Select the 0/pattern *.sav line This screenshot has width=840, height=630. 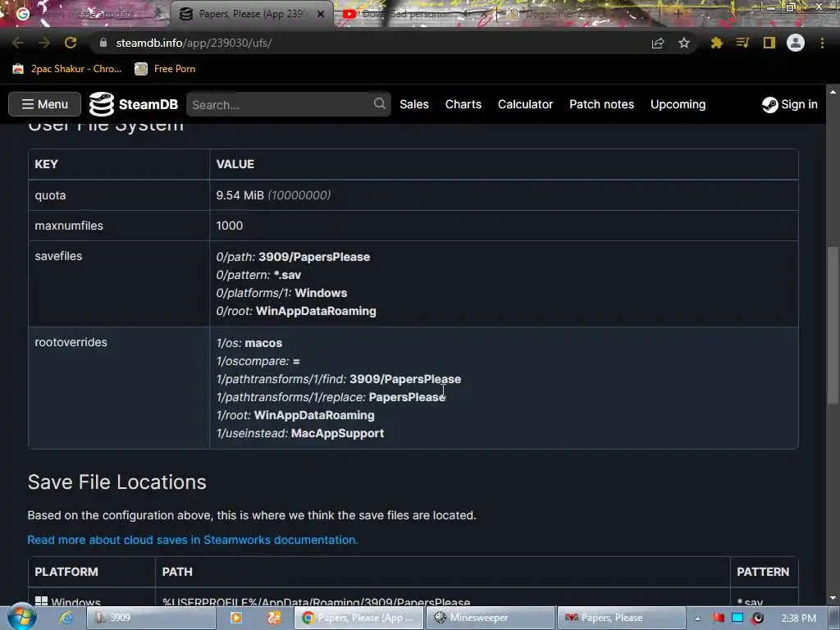(258, 275)
